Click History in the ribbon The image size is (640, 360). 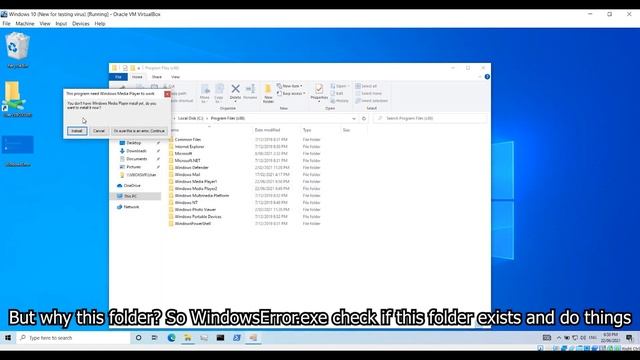(x=340, y=101)
